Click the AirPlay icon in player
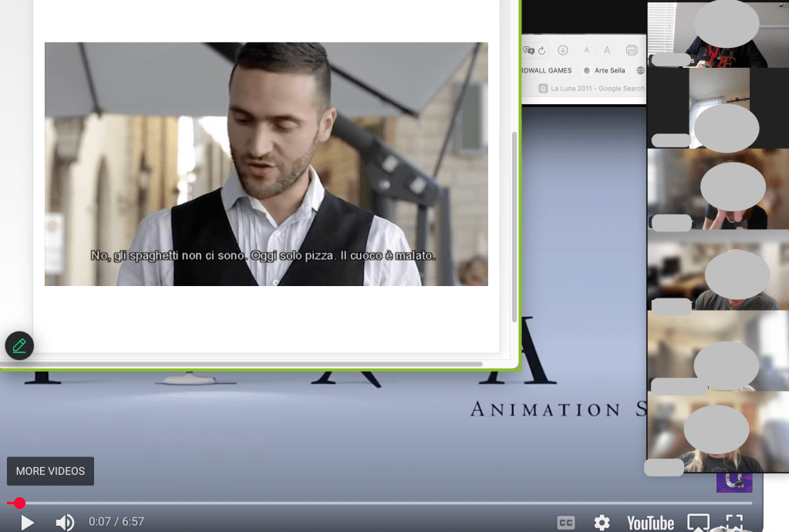The image size is (789, 532). [x=698, y=523]
